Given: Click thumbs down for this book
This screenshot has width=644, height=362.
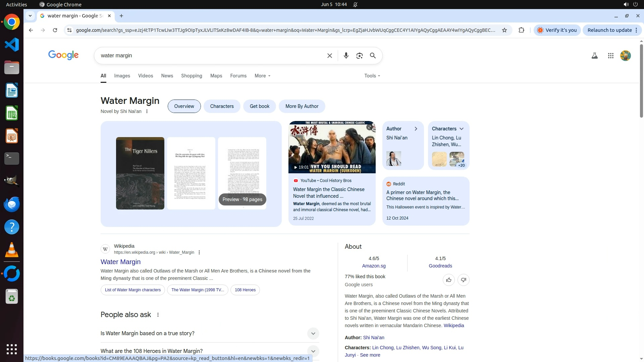Looking at the screenshot, I should click(463, 280).
